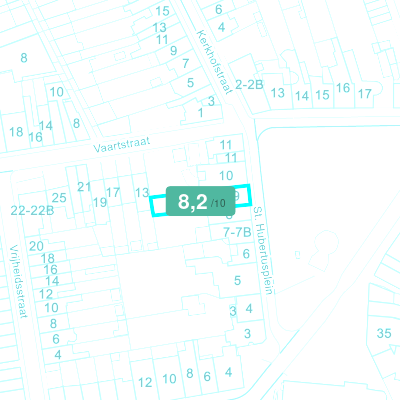Select house number 21 on Vaartstraat
The height and width of the screenshot is (400, 400).
pos(84,187)
